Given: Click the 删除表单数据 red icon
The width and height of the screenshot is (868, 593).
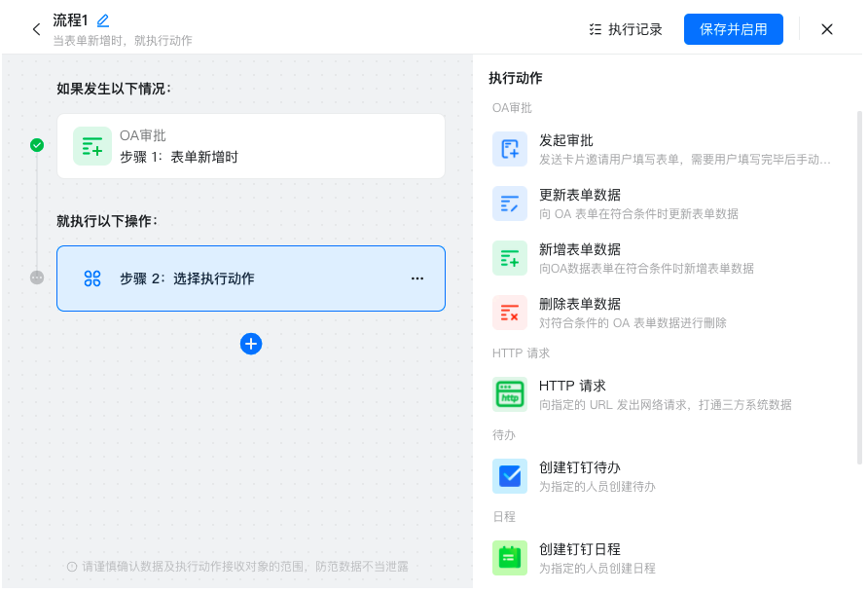Looking at the screenshot, I should click(510, 313).
